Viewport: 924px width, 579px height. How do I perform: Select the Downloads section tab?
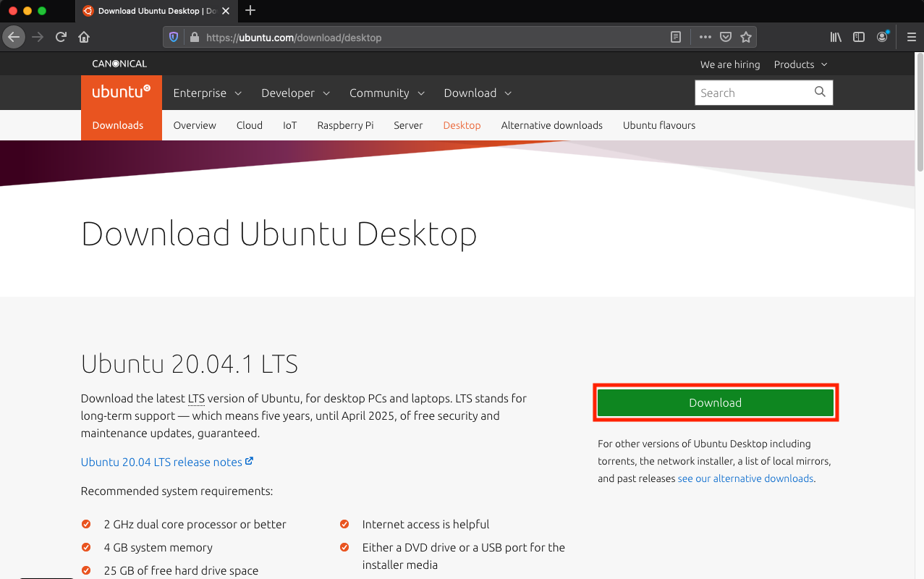click(118, 125)
